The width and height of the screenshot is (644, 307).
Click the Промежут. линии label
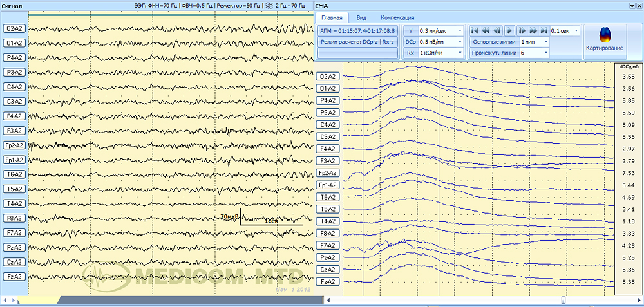pyautogui.click(x=494, y=53)
